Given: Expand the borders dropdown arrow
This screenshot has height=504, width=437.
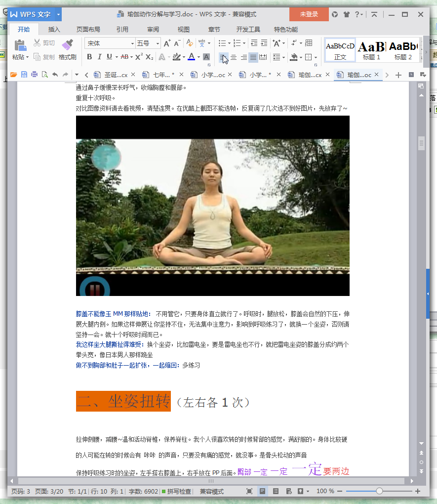Looking at the screenshot, I should point(316,57).
